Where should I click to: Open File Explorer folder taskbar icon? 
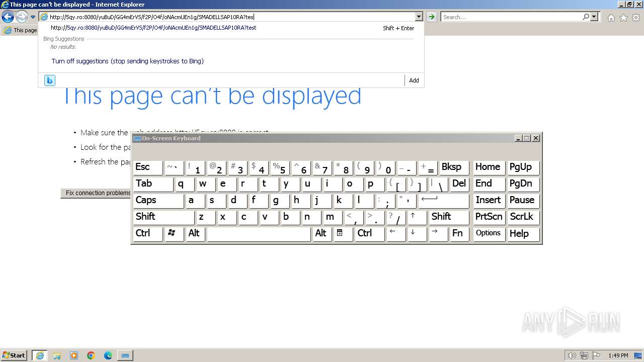click(x=57, y=355)
